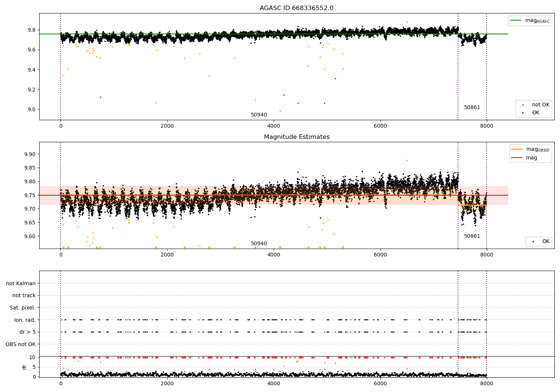Click the 'dr > 5' axis label
This screenshot has width=560, height=392.
pyautogui.click(x=28, y=332)
